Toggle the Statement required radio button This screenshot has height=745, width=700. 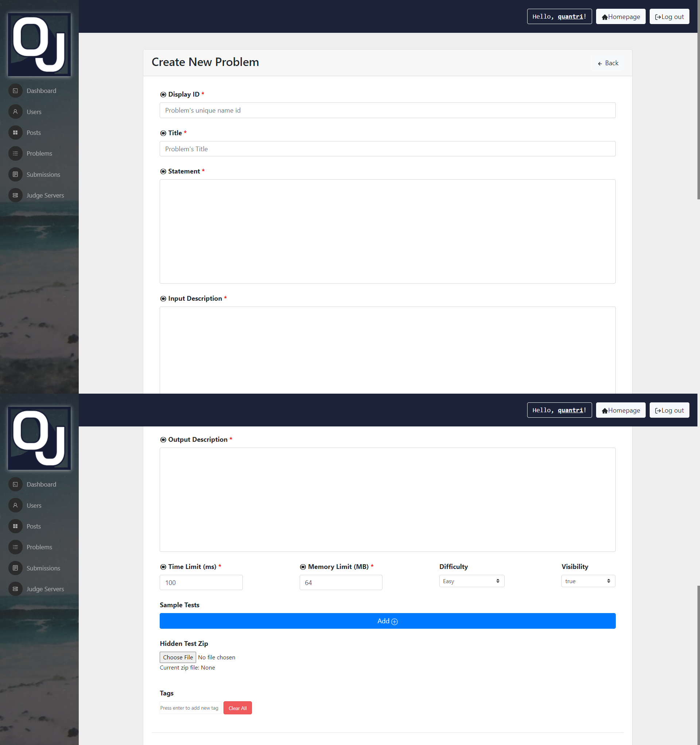[163, 171]
